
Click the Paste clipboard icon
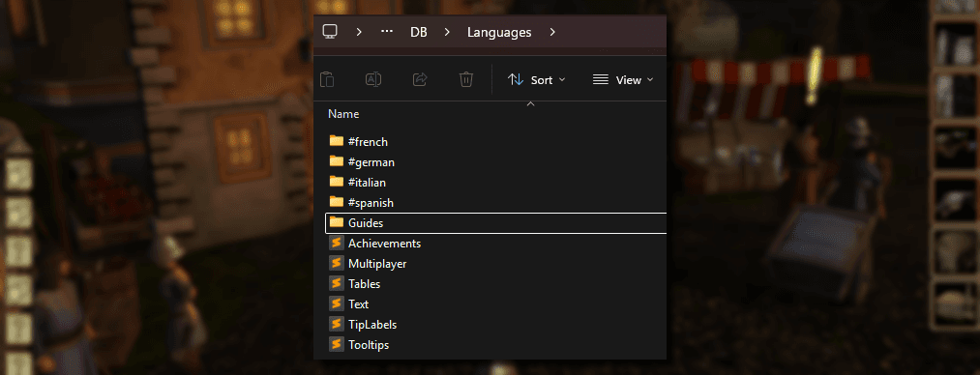[327, 80]
